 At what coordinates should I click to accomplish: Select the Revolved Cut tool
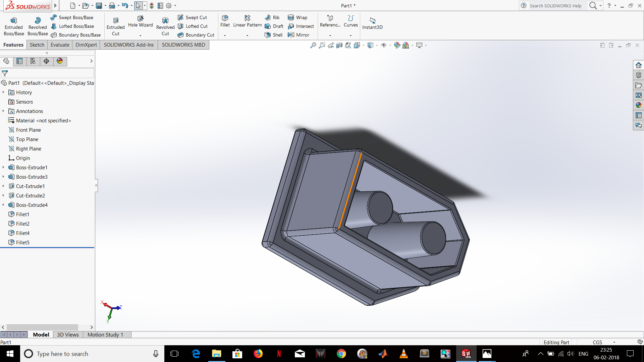point(165,26)
